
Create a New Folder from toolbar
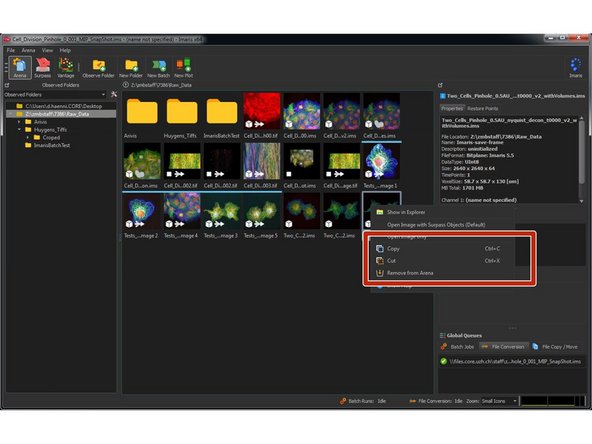pos(131,68)
